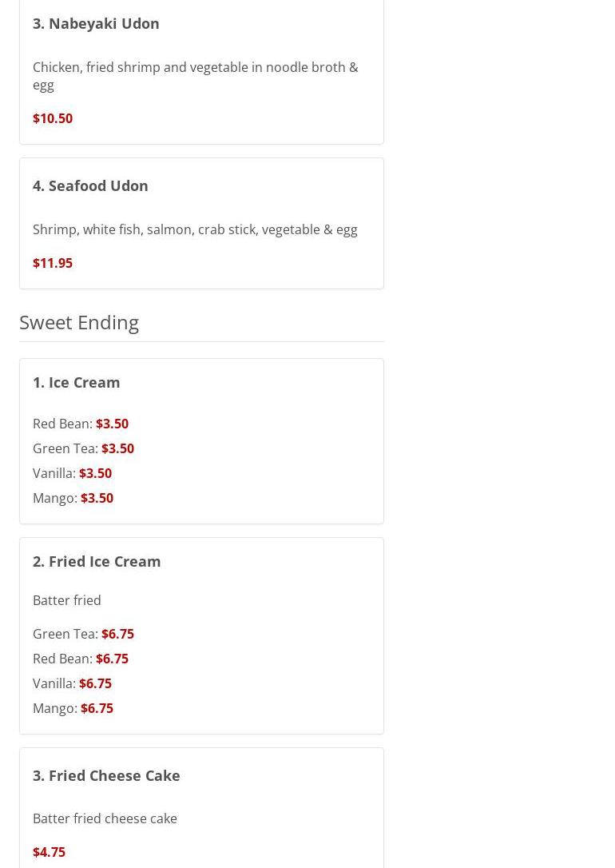This screenshot has height=868, width=615.
Task: Select the Seafood Udon item title
Action: coord(90,185)
